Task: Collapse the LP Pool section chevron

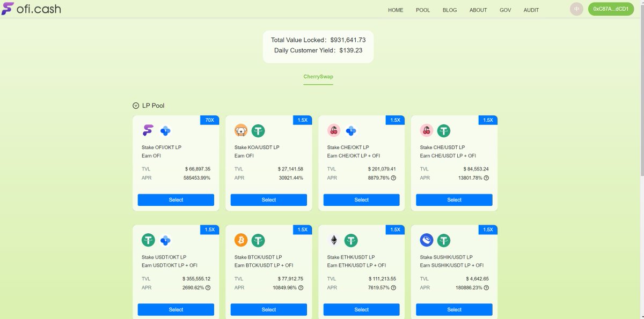Action: [136, 106]
